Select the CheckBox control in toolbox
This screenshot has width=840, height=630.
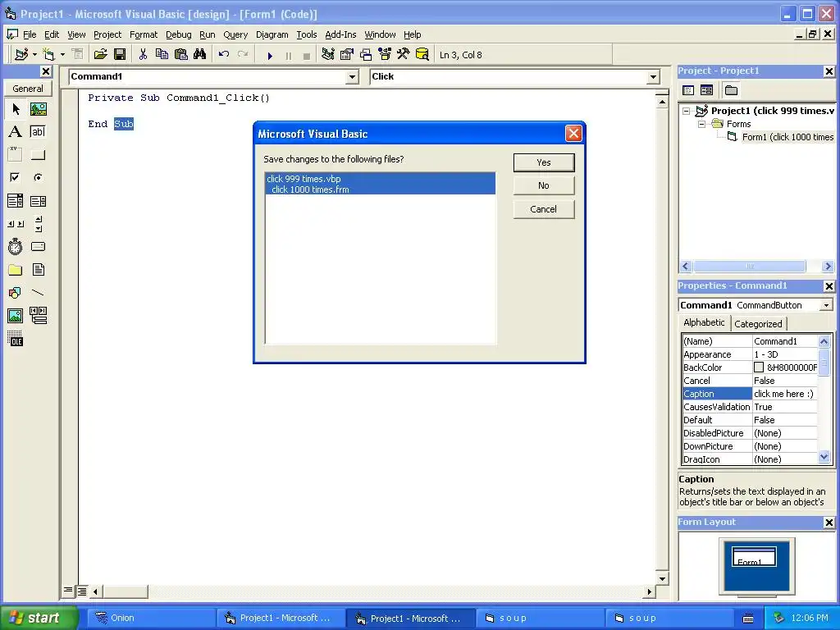click(x=16, y=177)
